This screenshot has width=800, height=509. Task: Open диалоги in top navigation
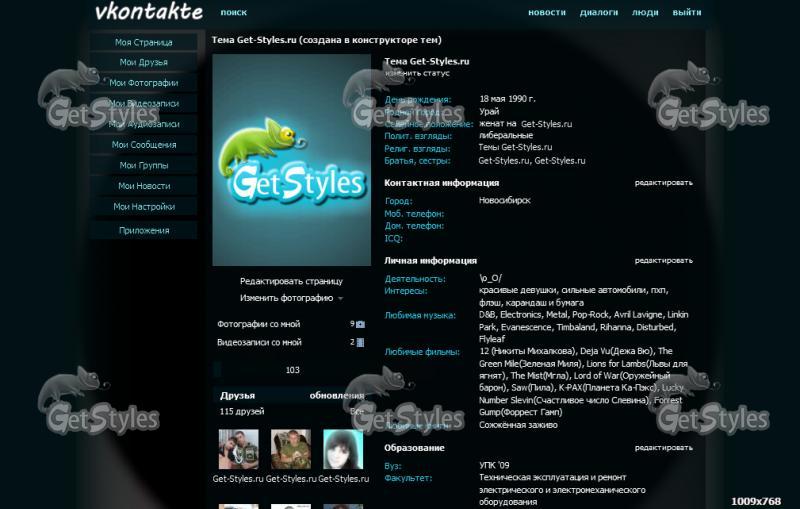pos(599,12)
